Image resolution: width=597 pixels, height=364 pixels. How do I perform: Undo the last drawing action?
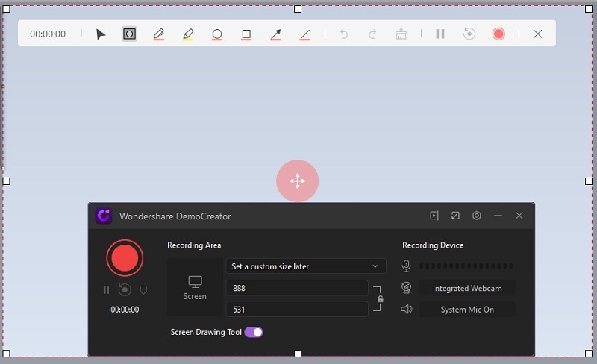pos(344,34)
